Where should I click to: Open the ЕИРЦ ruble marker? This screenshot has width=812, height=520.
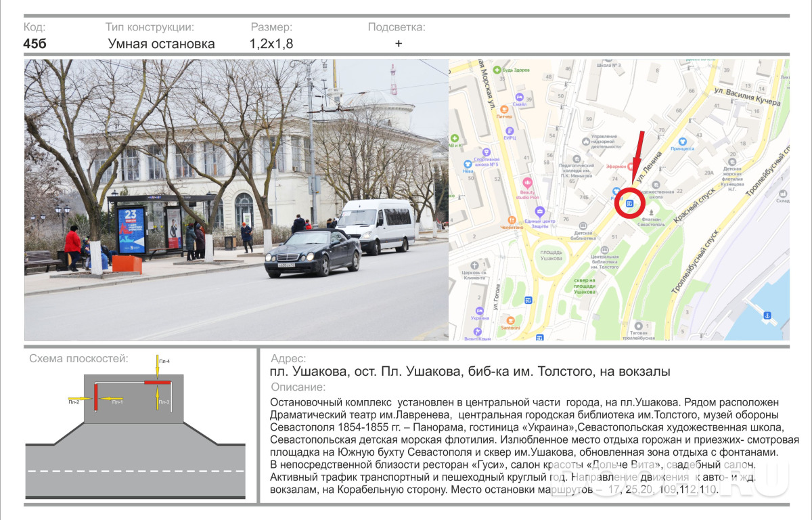click(x=509, y=131)
